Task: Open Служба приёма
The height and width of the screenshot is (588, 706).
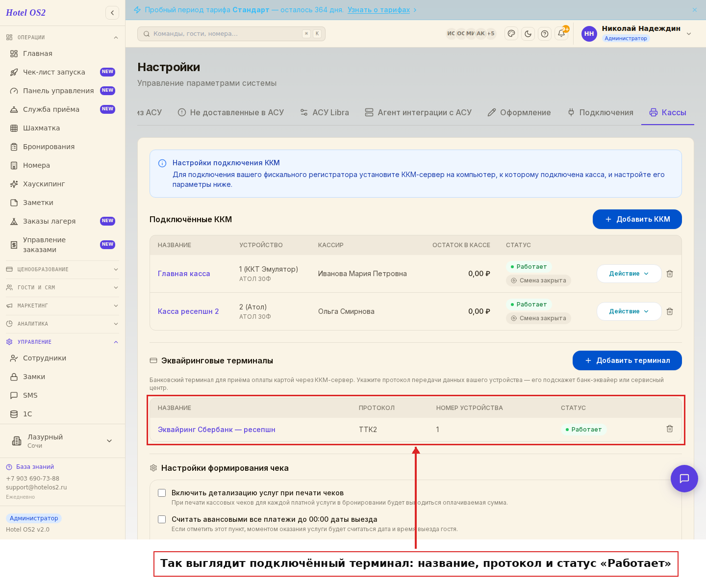Action: [x=63, y=109]
